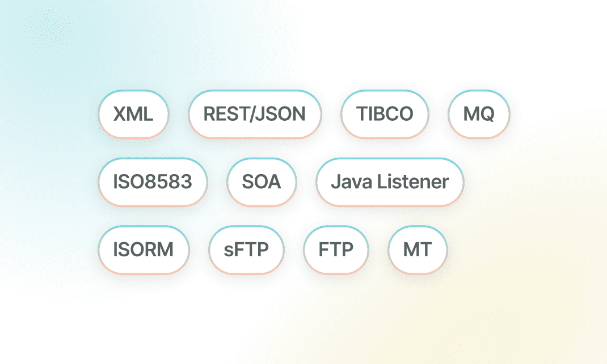607x364 pixels.
Task: Choose the TIBCO integration pill
Action: (385, 114)
